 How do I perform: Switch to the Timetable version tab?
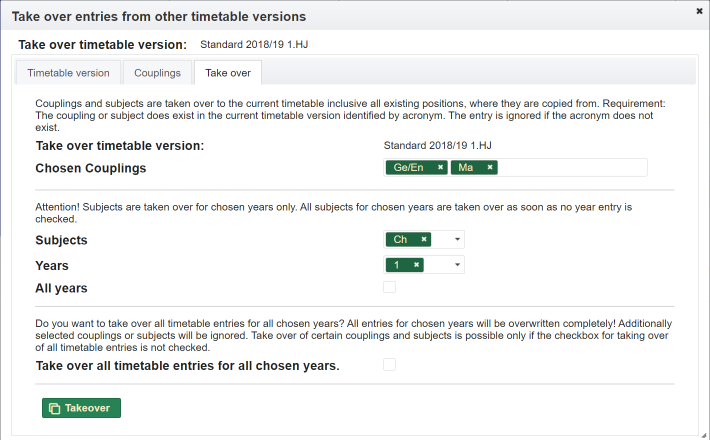[68, 73]
